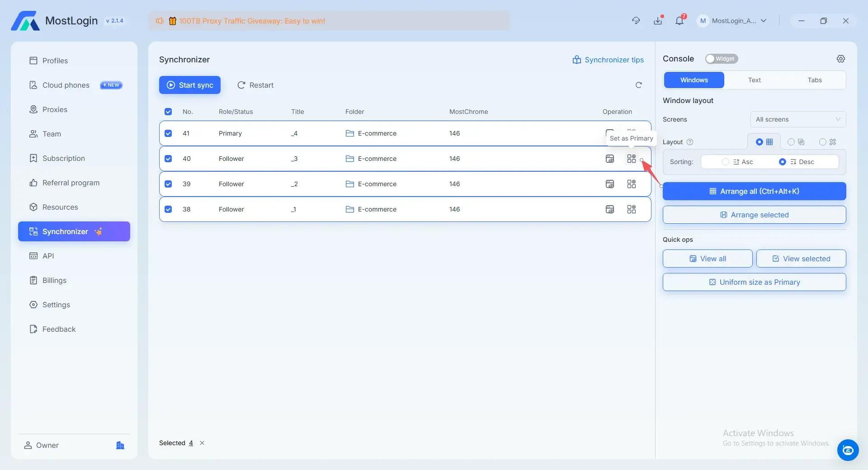Open the MostLogin account dropdown
Screen dimensions: 868x470
tap(732, 21)
